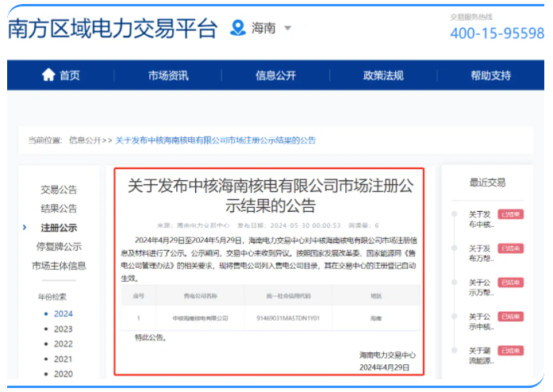The height and width of the screenshot is (392, 553).
Task: Click the 最近交易 panel heading
Action: (487, 183)
